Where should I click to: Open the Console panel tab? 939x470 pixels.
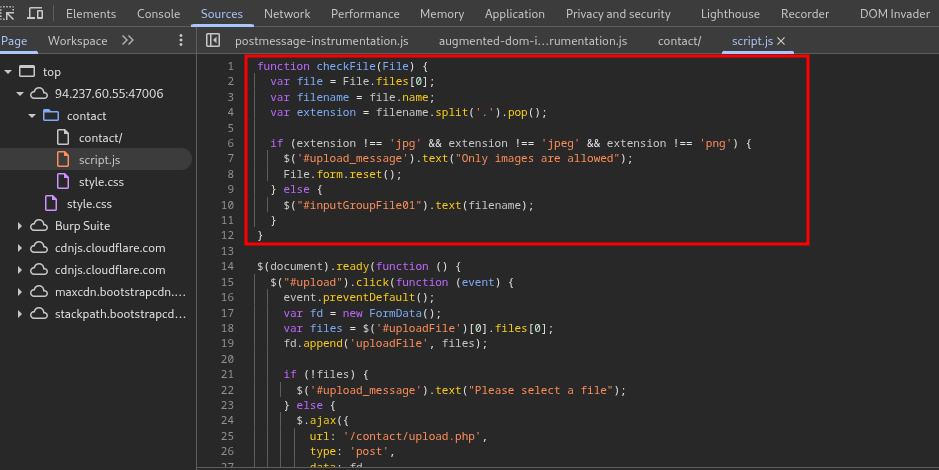(158, 14)
